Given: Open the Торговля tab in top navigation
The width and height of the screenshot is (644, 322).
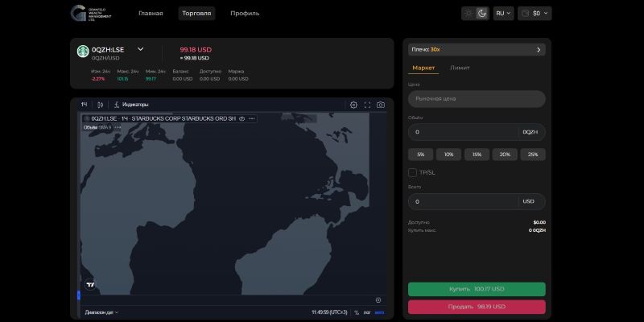Looking at the screenshot, I should 196,13.
